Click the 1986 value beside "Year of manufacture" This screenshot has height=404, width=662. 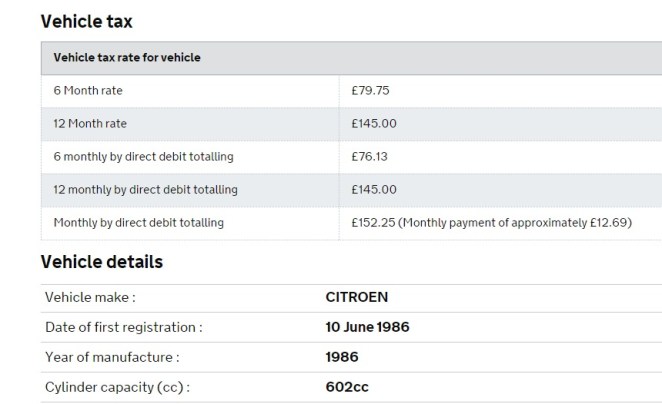tap(342, 357)
